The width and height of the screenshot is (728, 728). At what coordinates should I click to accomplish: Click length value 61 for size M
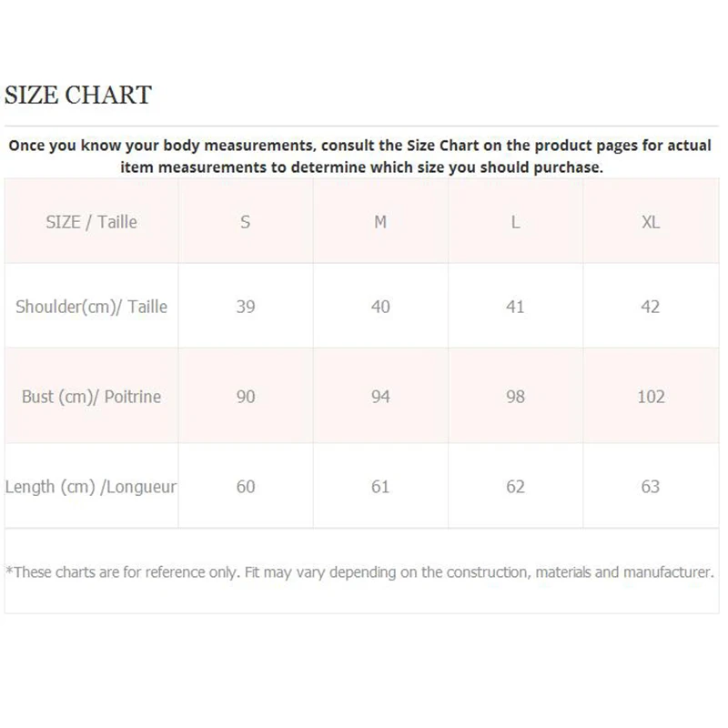(x=380, y=487)
